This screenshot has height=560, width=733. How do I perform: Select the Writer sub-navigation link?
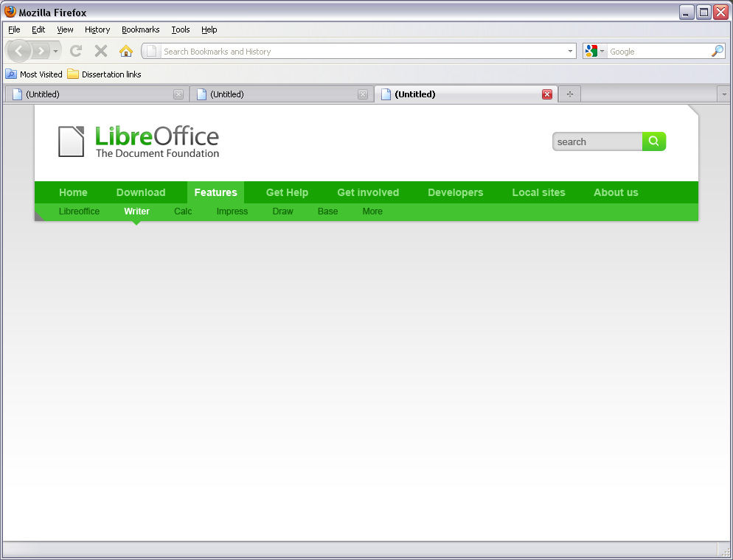[136, 211]
